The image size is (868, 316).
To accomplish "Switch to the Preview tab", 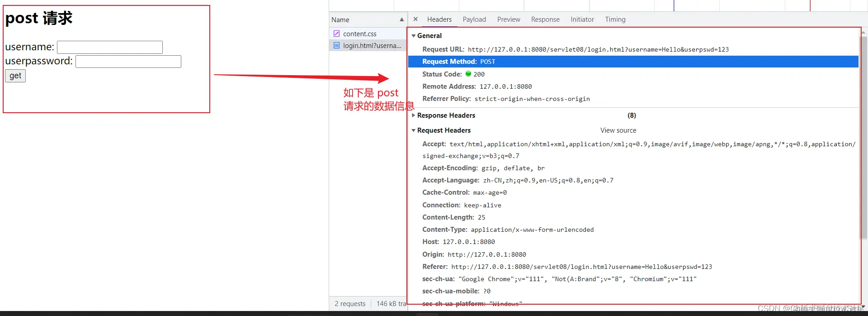I will pos(509,19).
